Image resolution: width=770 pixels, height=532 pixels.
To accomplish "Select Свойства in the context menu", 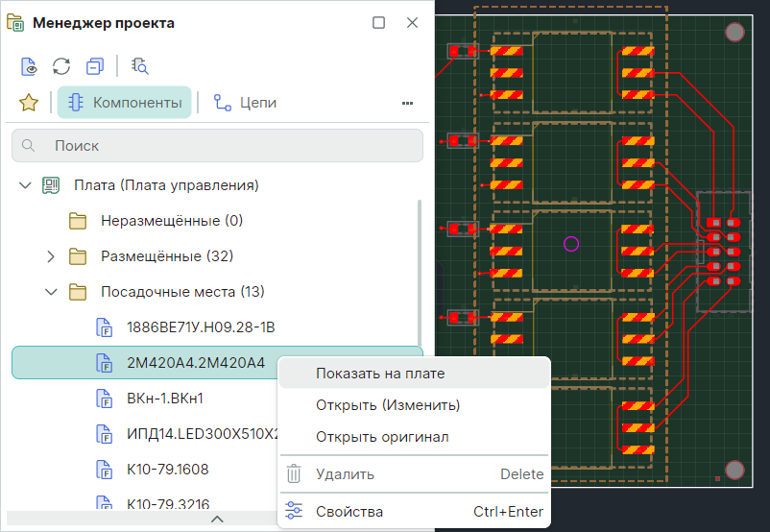I will click(x=349, y=512).
